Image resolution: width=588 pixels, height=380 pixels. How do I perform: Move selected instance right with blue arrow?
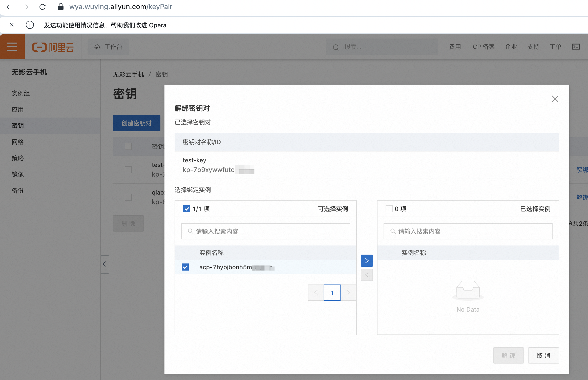(367, 261)
